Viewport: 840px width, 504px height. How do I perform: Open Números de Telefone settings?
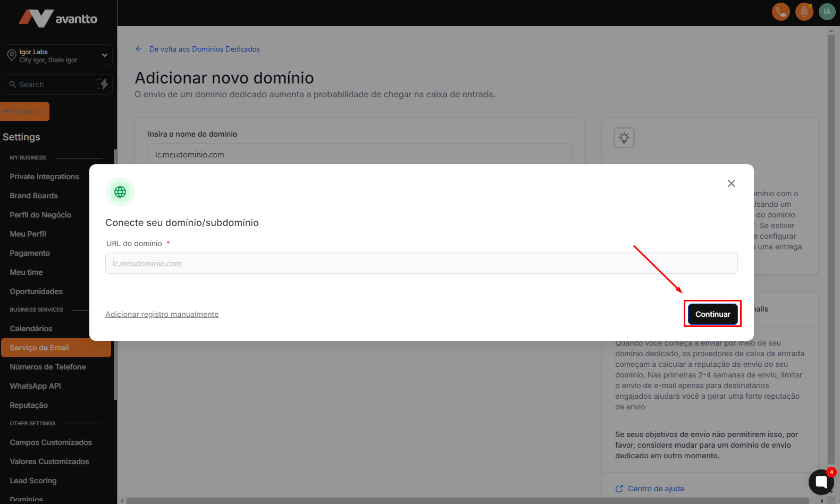pos(48,367)
